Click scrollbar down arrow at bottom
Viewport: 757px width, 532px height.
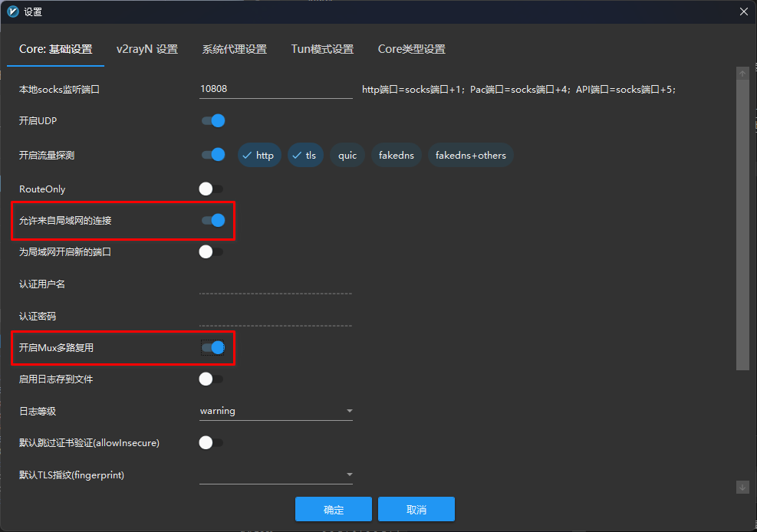tap(742, 487)
